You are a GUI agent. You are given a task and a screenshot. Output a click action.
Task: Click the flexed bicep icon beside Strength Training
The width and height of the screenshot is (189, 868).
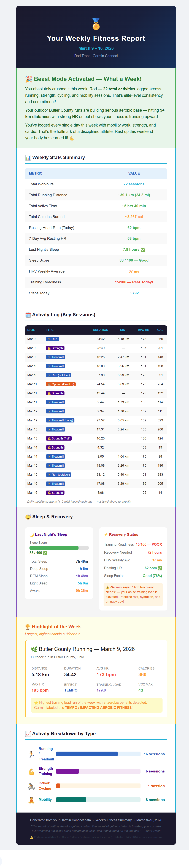(x=31, y=771)
